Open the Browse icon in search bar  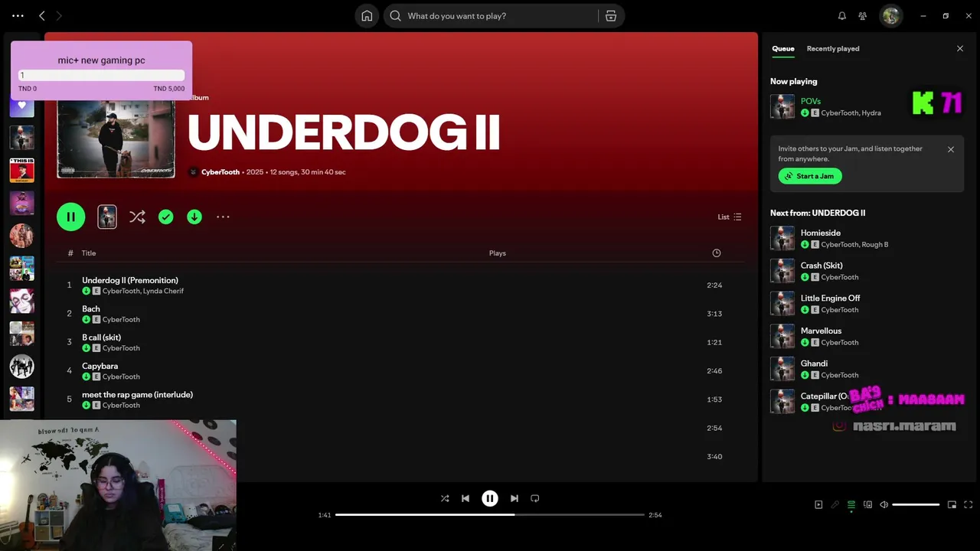tap(611, 16)
